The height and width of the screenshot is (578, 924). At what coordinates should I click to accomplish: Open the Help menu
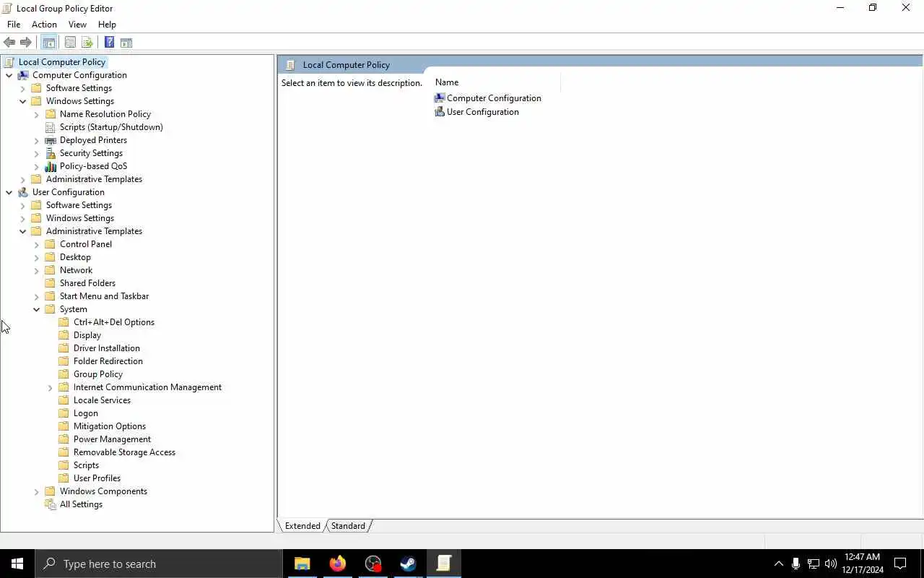tap(107, 25)
